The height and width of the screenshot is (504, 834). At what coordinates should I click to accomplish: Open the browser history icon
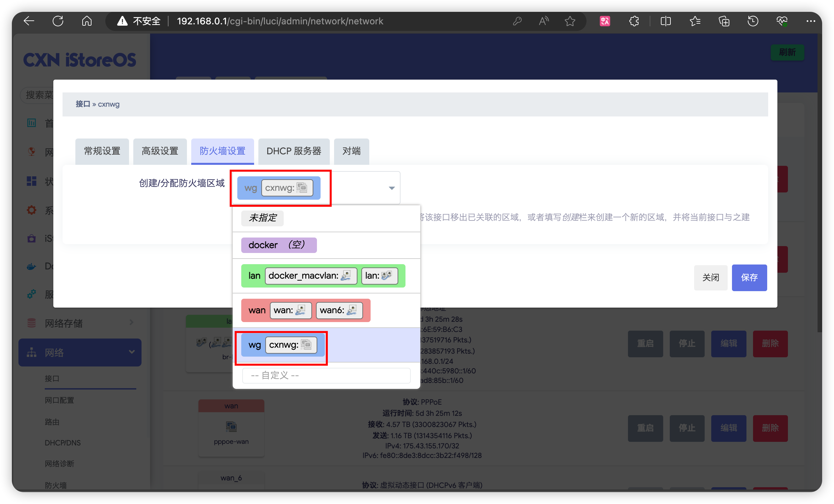point(753,21)
